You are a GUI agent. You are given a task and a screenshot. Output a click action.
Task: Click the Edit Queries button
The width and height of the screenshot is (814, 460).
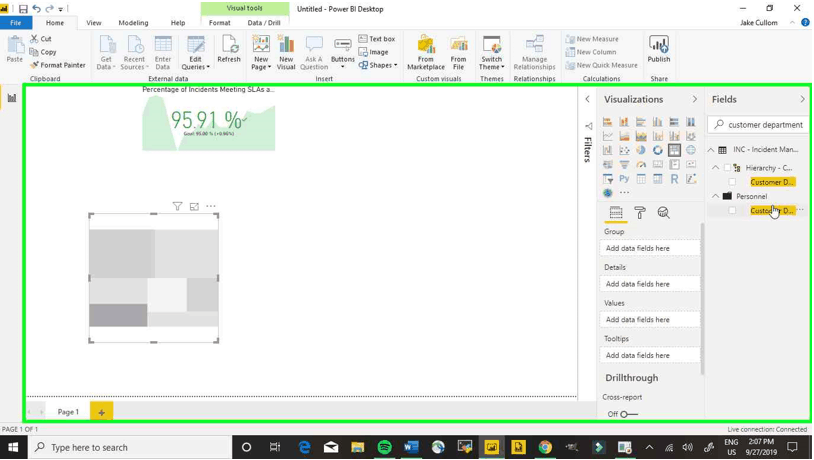point(195,52)
